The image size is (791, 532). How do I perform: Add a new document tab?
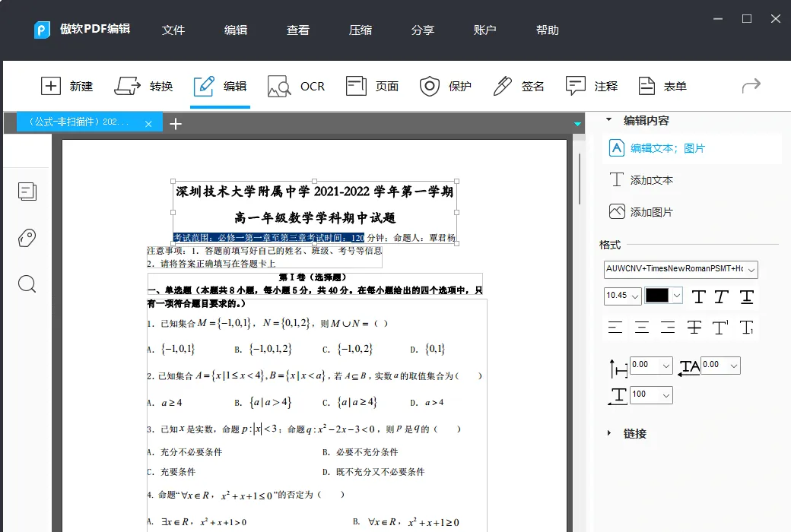coord(176,124)
